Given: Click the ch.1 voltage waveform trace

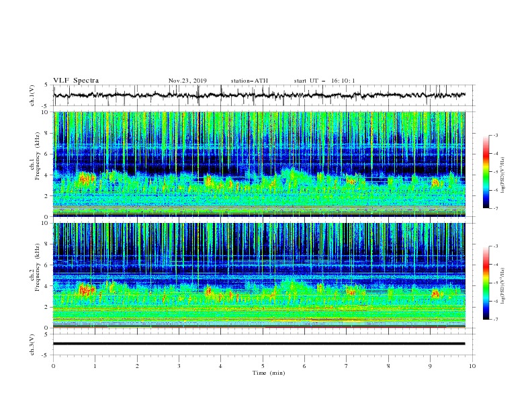Looking at the screenshot, I should click(x=259, y=95).
